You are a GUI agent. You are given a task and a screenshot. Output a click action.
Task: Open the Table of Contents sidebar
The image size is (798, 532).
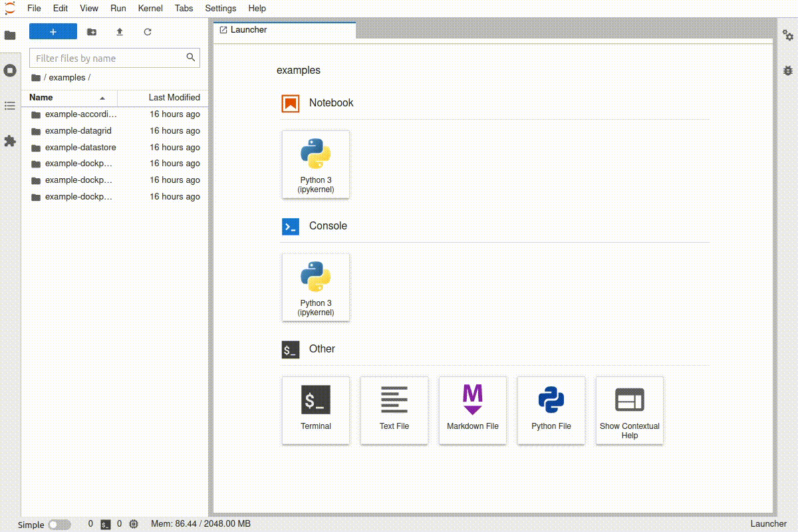10,106
